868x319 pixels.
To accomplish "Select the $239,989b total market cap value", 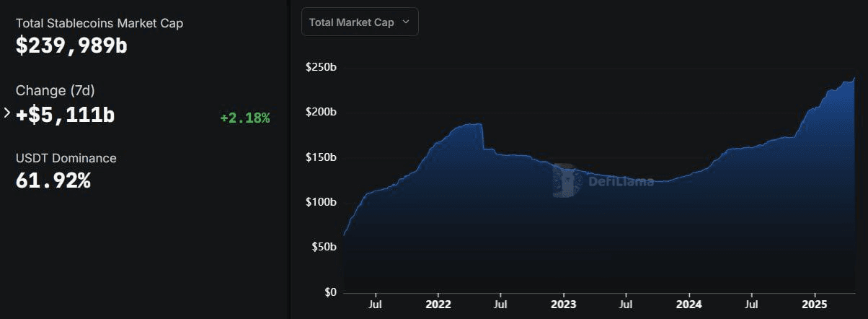I will pyautogui.click(x=71, y=45).
